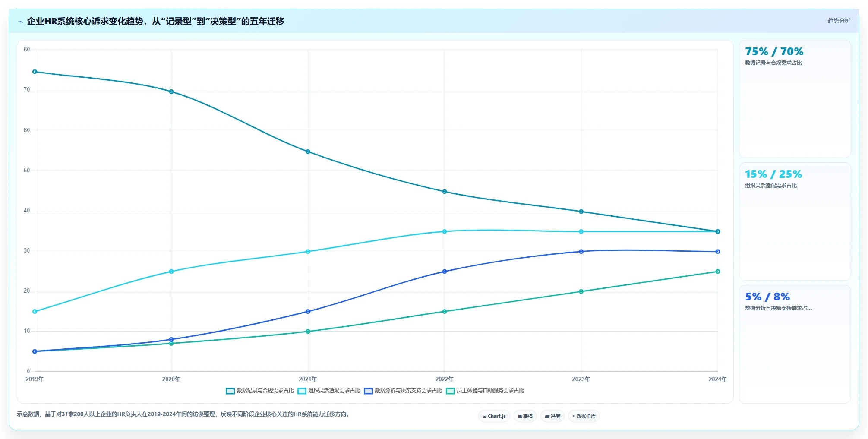The height and width of the screenshot is (439, 868).
Task: Click the 15% / 25% card value
Action: 773,174
